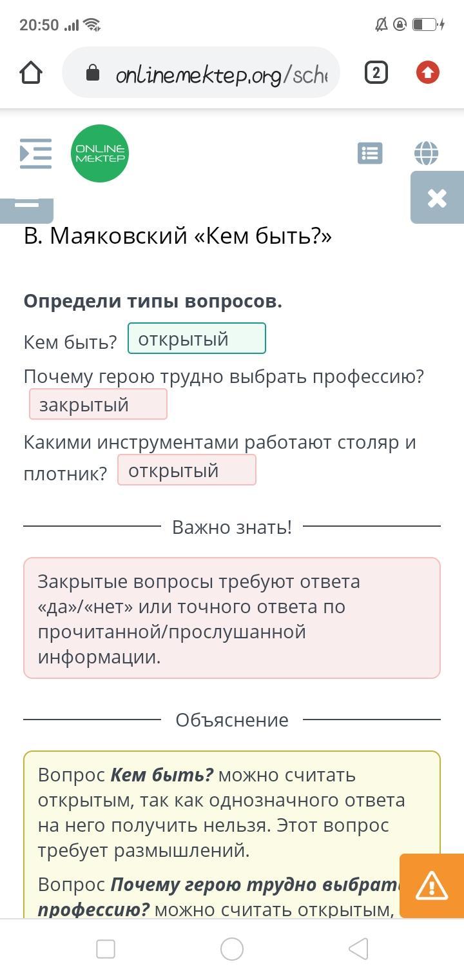Open the lesson list icon
This screenshot has height=980, width=464.
[370, 153]
